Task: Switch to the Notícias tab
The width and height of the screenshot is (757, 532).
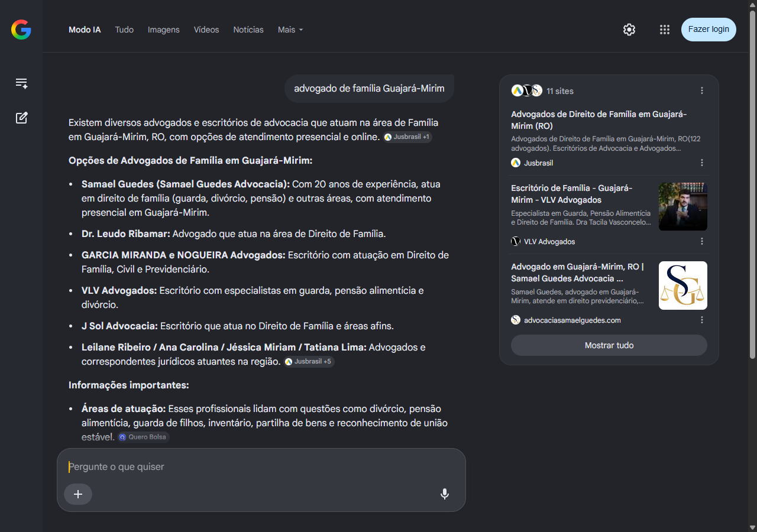Action: pyautogui.click(x=248, y=30)
